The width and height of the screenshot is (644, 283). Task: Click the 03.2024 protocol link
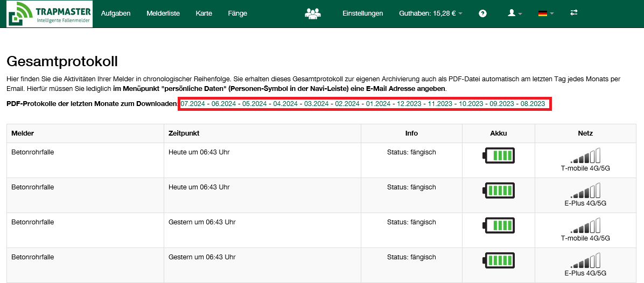tap(317, 103)
